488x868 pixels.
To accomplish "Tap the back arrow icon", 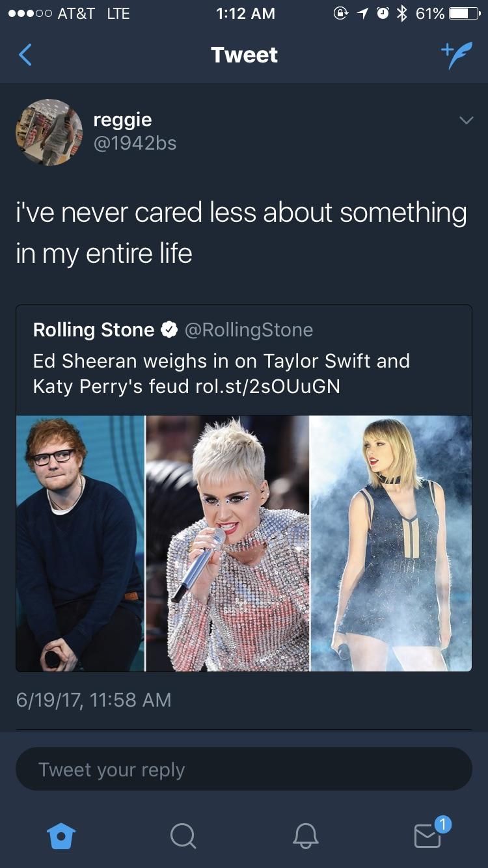I will [x=25, y=55].
